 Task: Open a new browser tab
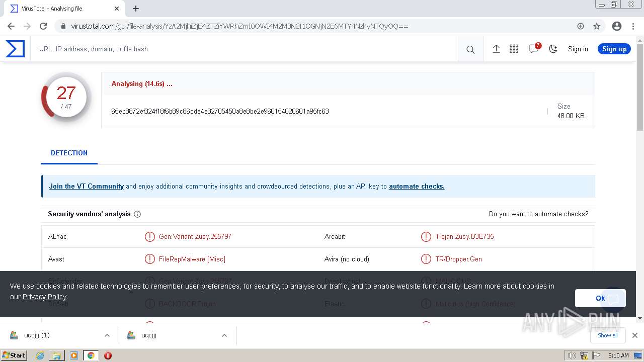[136, 9]
